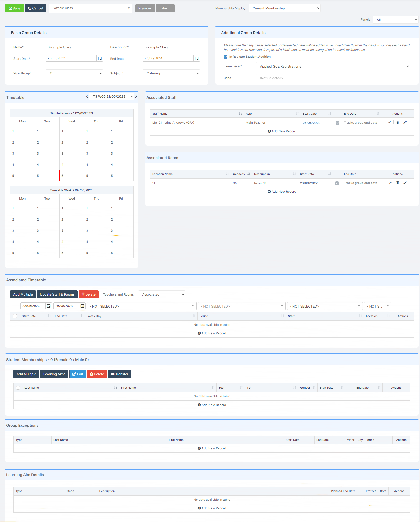Toggle Tracks group end date for the staff row
The image size is (420, 522).
[337, 122]
